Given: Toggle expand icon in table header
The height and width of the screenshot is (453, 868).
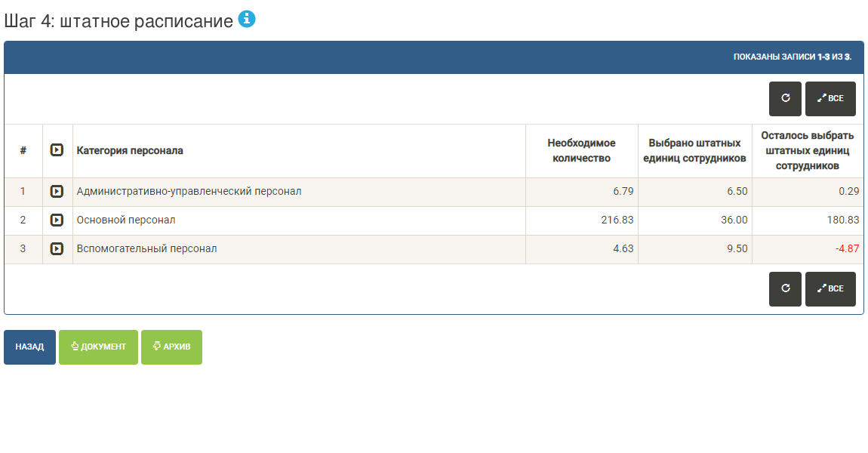Looking at the screenshot, I should (57, 150).
